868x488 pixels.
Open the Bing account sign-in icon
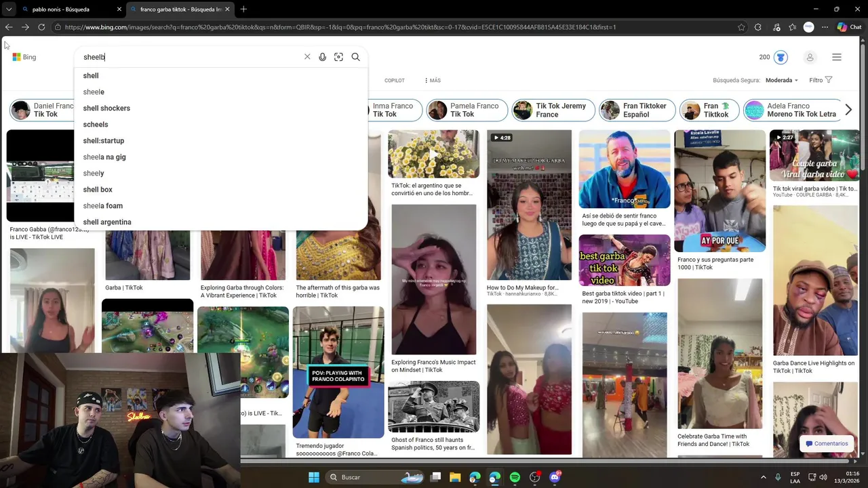click(x=810, y=57)
